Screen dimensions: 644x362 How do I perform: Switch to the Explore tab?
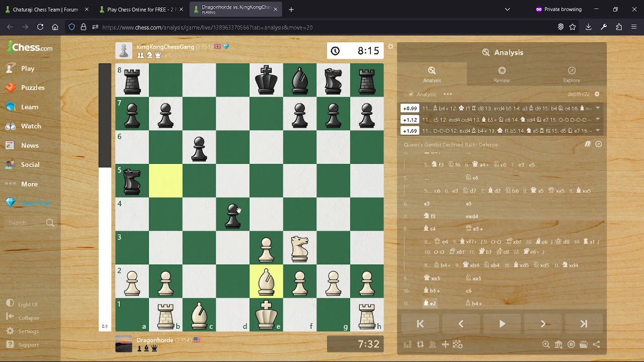[x=572, y=74]
